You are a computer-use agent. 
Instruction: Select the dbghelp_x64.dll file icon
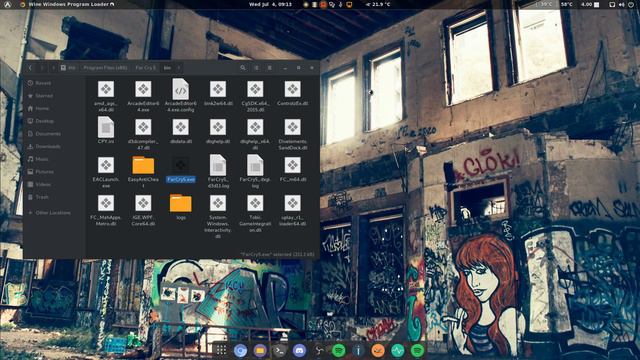pos(255,127)
